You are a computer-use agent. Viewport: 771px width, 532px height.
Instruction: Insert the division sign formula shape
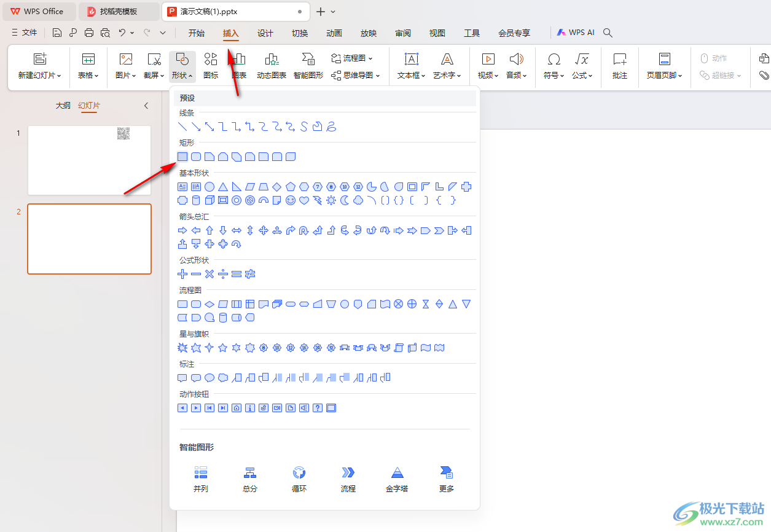pyautogui.click(x=223, y=274)
